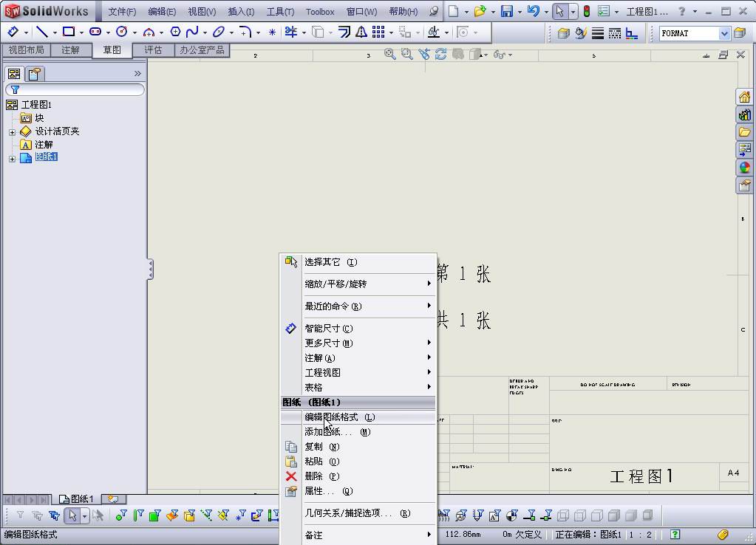Choose 添加图纸 from context menu

(358, 432)
